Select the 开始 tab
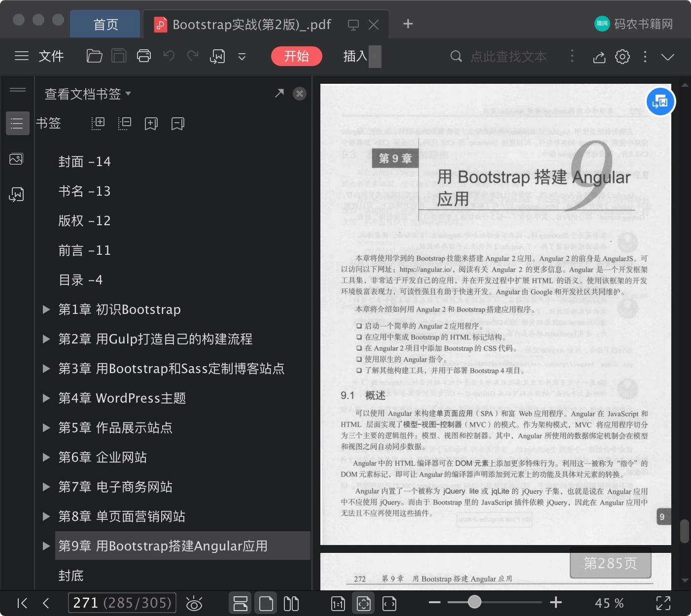Screen dimensions: 691x616 click(x=296, y=56)
